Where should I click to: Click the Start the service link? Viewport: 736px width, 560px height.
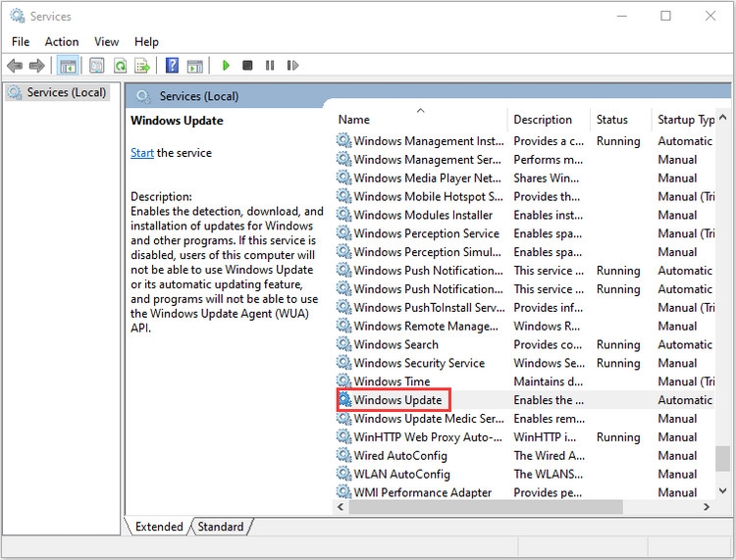click(x=142, y=153)
